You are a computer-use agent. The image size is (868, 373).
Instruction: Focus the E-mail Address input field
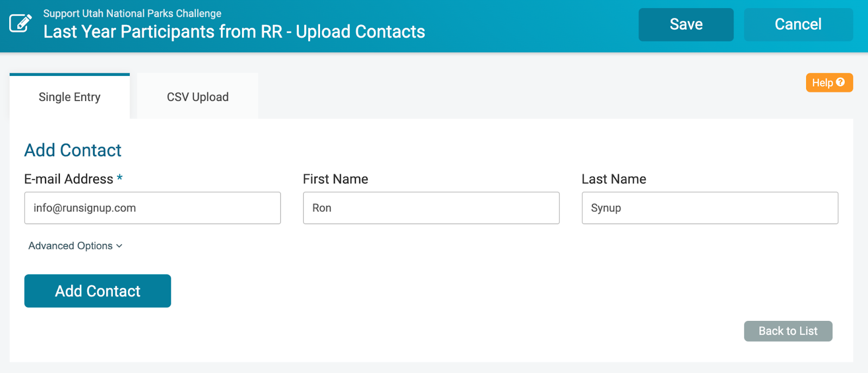click(152, 208)
